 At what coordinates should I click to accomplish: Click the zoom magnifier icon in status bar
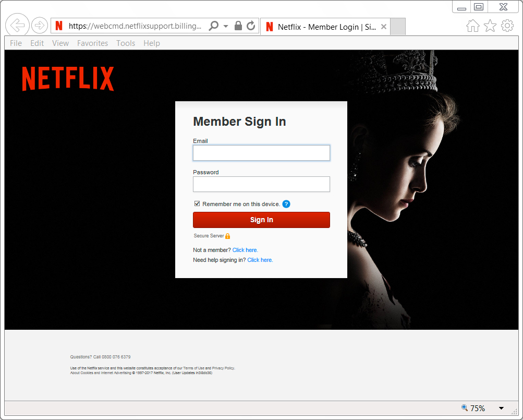pos(465,407)
